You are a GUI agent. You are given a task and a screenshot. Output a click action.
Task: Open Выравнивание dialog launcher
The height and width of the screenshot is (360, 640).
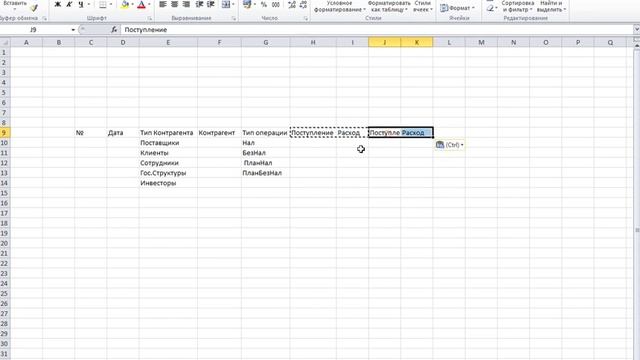(x=233, y=19)
